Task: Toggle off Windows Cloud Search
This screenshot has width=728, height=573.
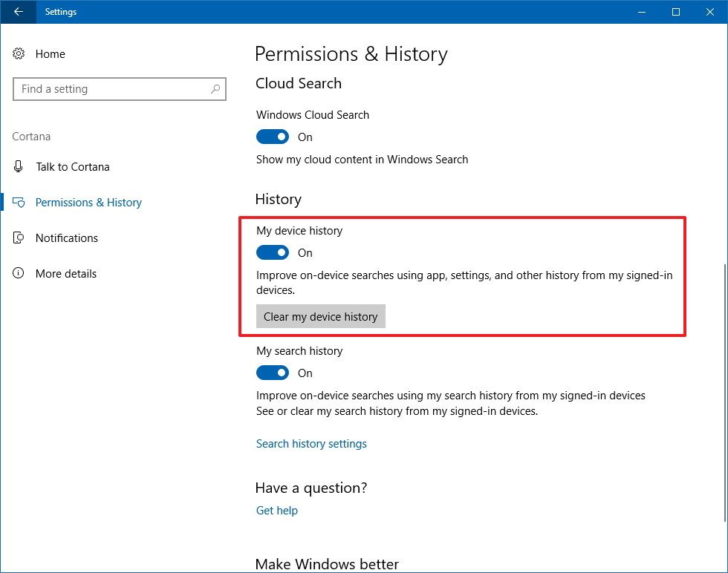Action: point(272,137)
